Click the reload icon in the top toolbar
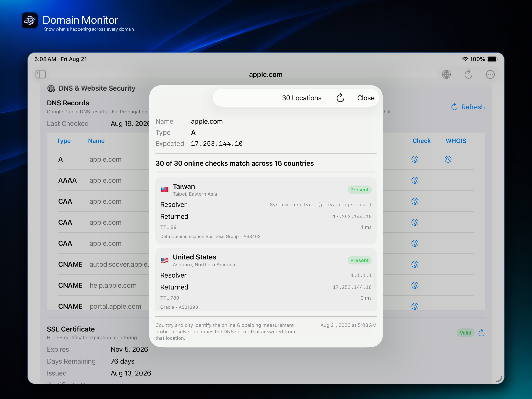 coord(468,74)
